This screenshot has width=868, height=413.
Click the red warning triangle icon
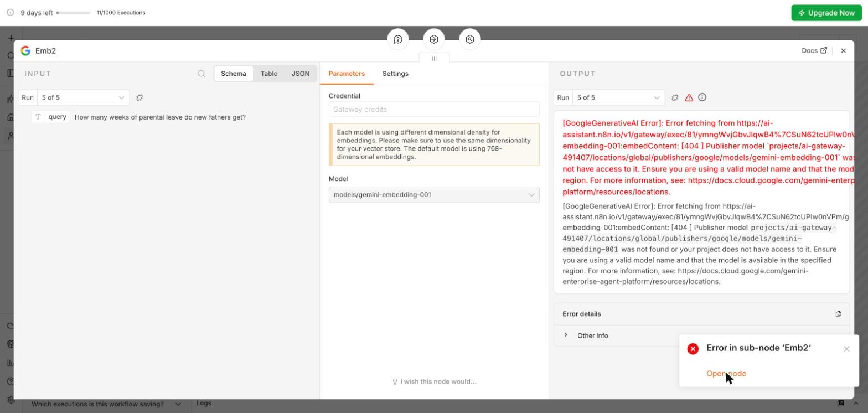click(689, 97)
